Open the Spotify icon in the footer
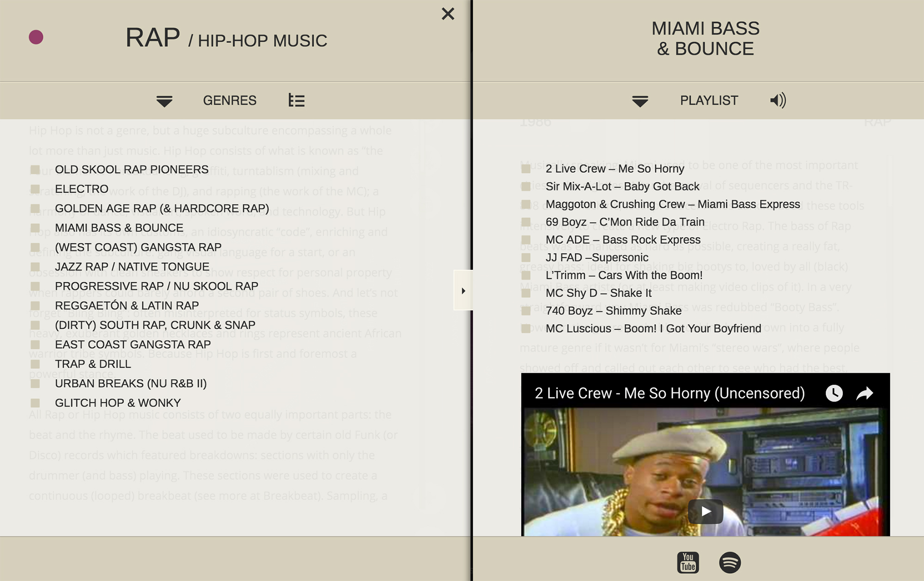This screenshot has height=581, width=924. [730, 562]
